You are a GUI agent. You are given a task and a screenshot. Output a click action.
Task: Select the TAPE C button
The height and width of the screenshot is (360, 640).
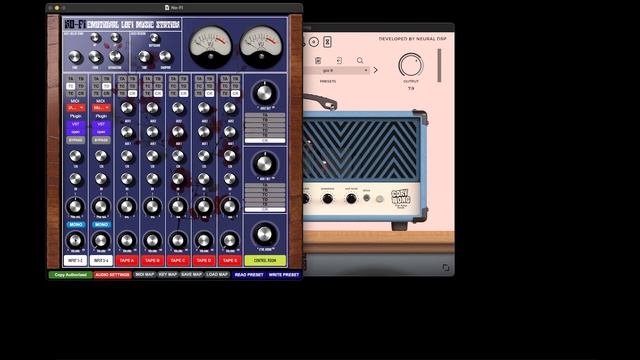pos(178,260)
